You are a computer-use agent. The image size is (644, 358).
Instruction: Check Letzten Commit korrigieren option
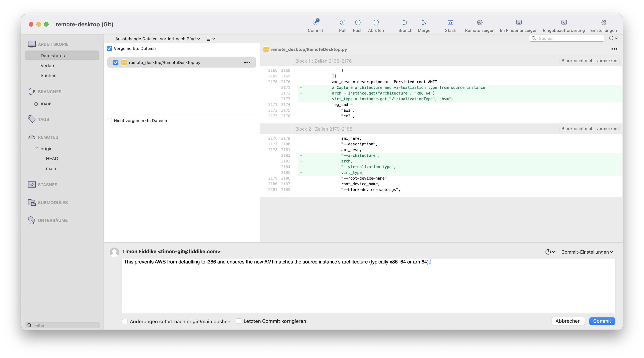(x=239, y=321)
